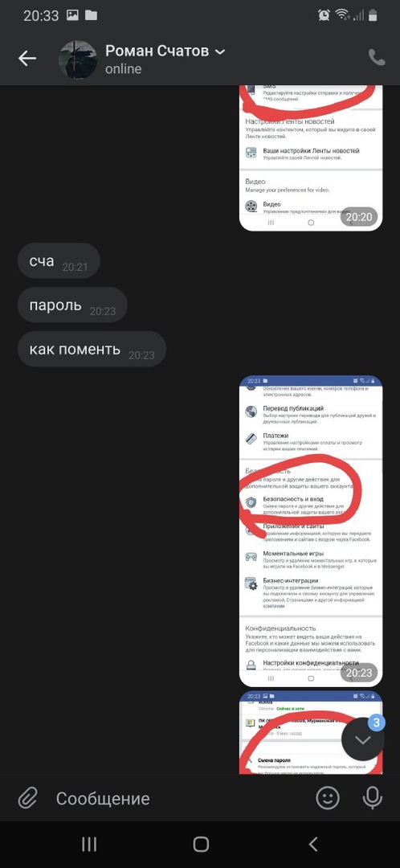Attach a file with the paperclip icon
Image resolution: width=400 pixels, height=868 pixels.
coord(27,798)
